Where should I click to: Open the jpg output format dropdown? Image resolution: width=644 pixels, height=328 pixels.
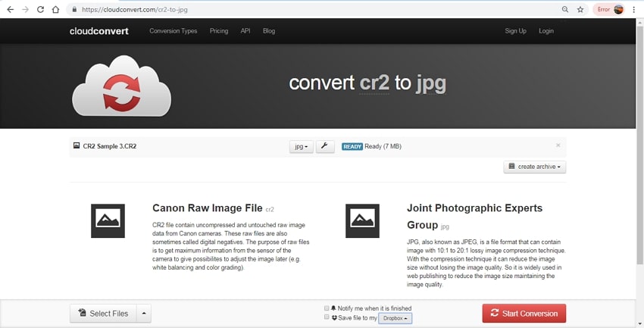(x=301, y=147)
